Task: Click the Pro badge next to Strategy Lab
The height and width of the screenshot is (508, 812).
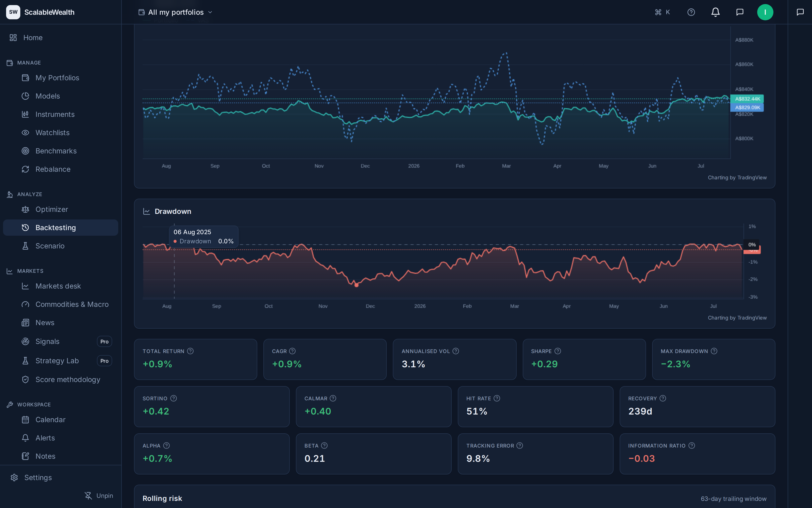Action: coord(104,360)
